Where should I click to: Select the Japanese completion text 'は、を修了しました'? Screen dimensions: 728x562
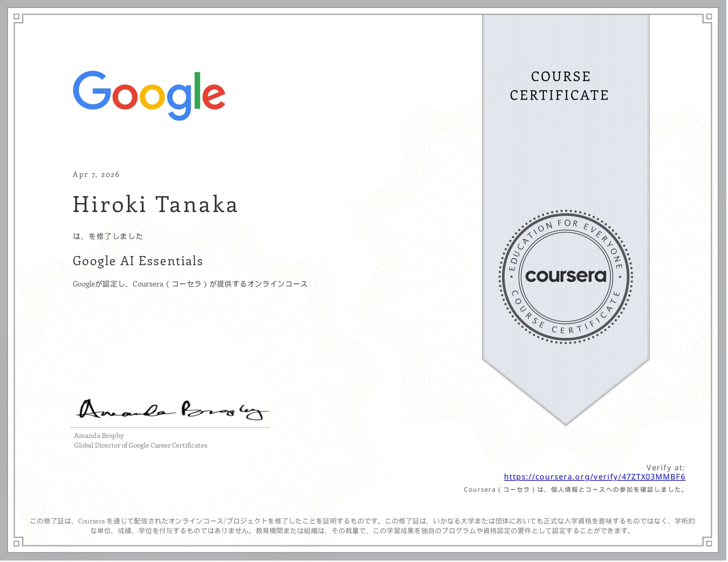pos(108,236)
